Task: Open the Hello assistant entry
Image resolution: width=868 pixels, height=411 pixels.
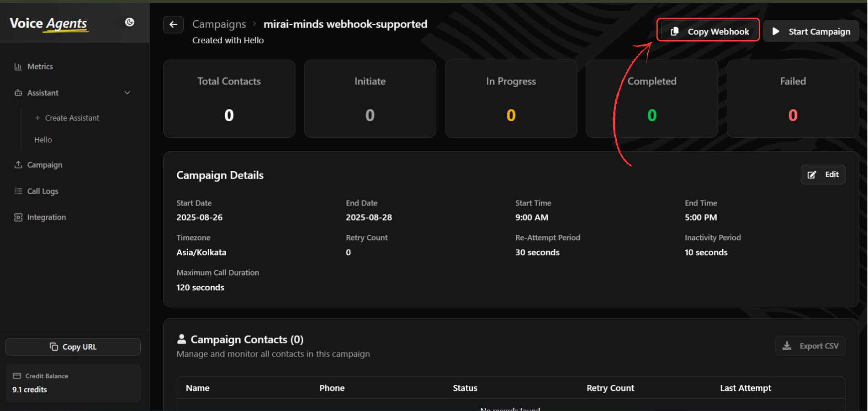Action: (x=42, y=140)
